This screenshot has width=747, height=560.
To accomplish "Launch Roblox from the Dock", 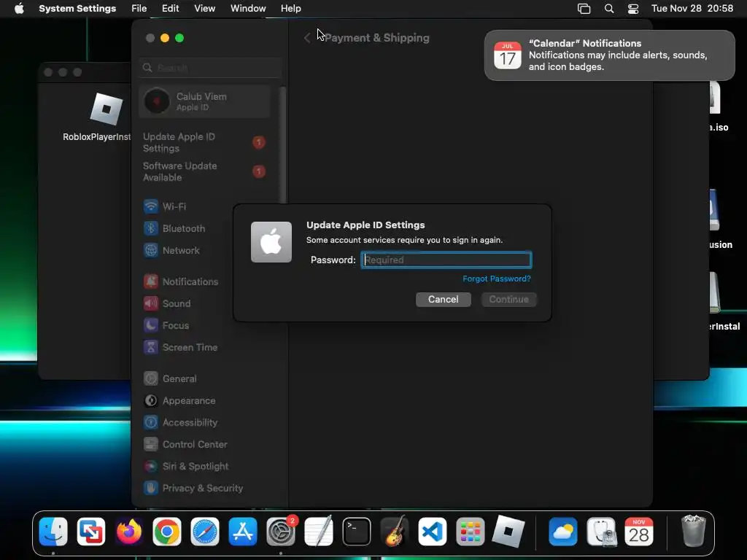I will 508,532.
